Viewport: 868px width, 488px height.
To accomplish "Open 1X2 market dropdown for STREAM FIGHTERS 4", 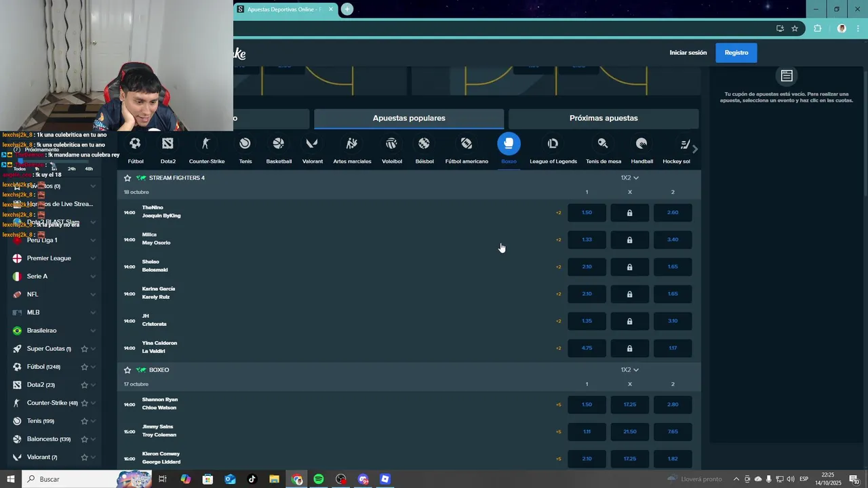I will tap(629, 178).
